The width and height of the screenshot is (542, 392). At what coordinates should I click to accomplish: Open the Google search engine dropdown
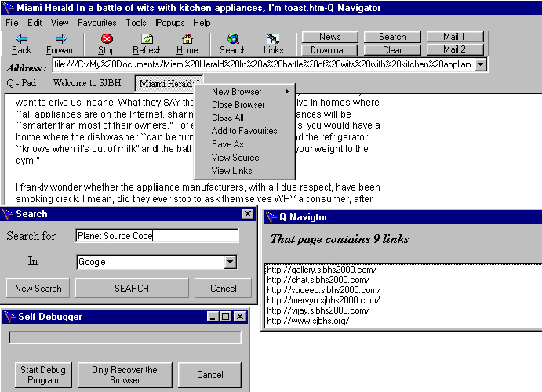pyautogui.click(x=231, y=263)
